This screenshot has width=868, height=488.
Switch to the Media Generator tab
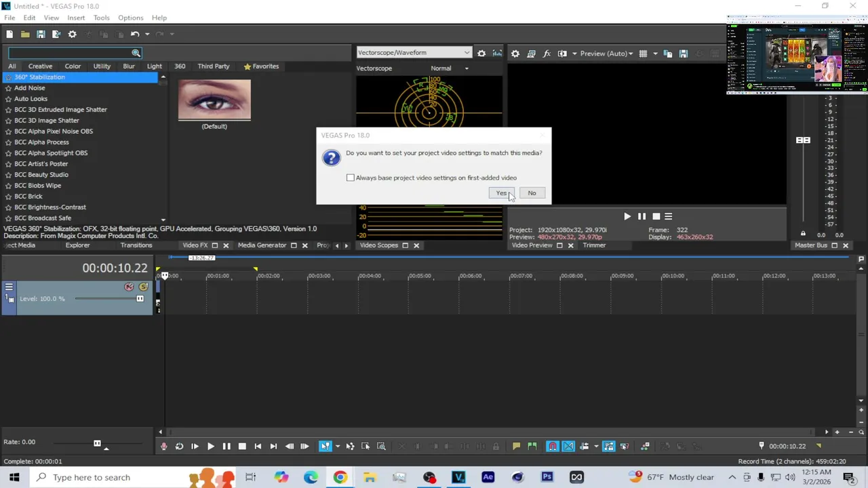click(x=262, y=245)
